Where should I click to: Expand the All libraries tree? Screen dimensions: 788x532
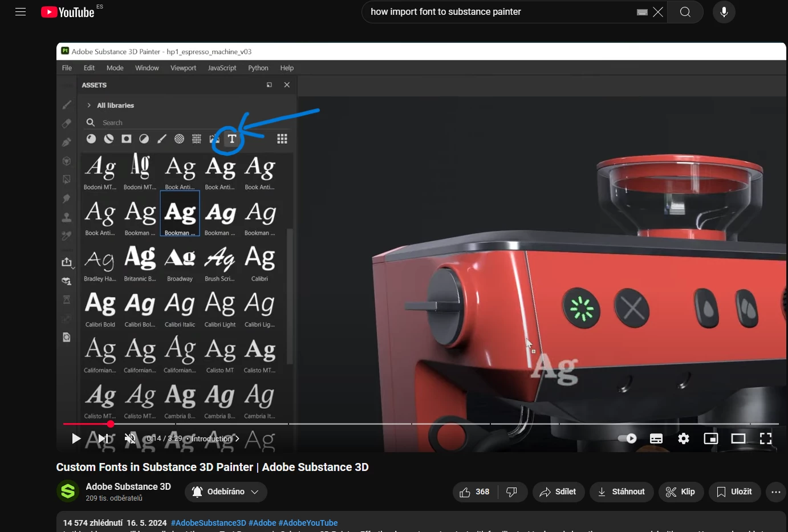pyautogui.click(x=89, y=105)
